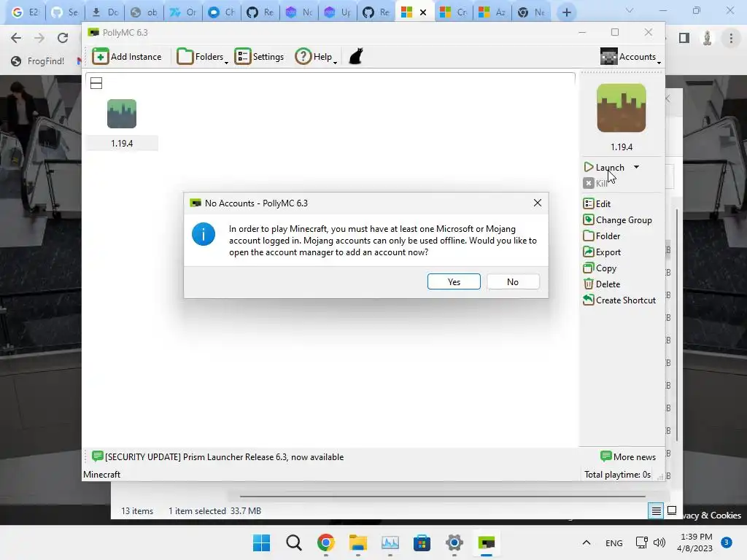Open a new Chrome tab
This screenshot has width=747, height=560.
tap(566, 13)
